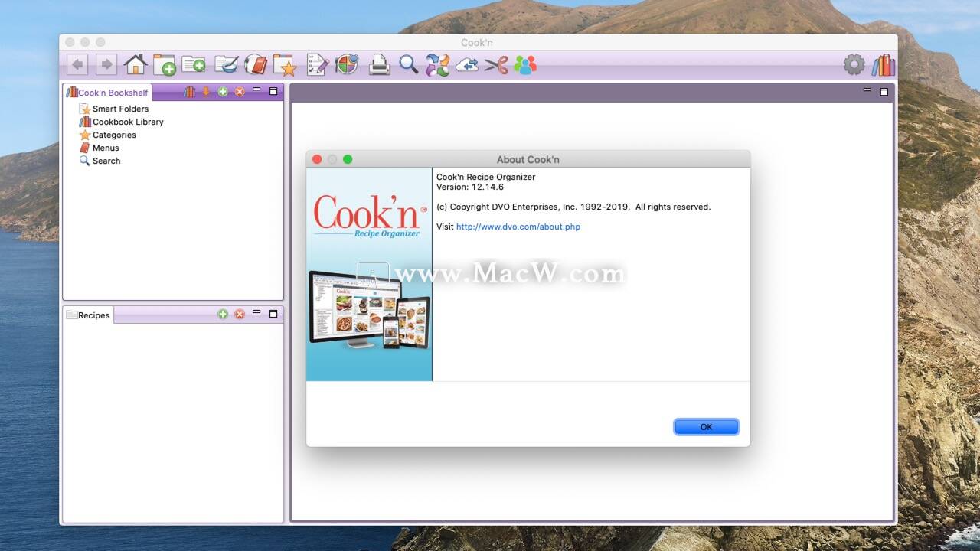Click the cloud with arrows icon

click(467, 65)
